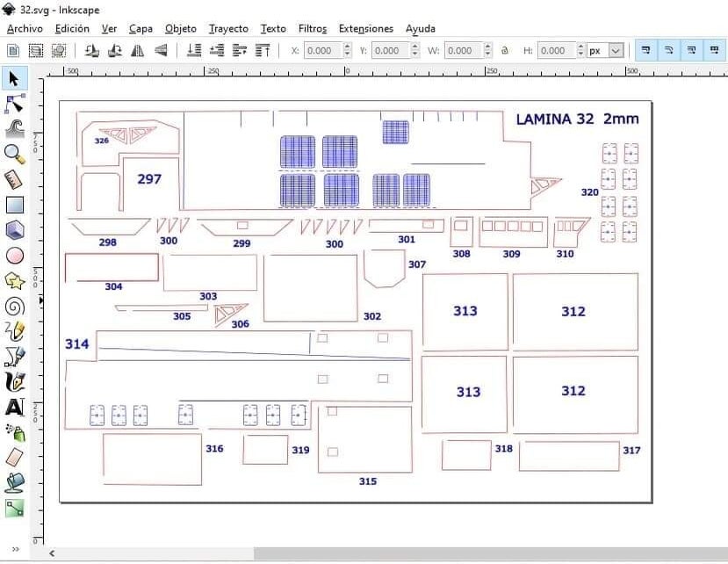728x564 pixels.
Task: Select the Star and polygon tool
Action: tap(14, 281)
